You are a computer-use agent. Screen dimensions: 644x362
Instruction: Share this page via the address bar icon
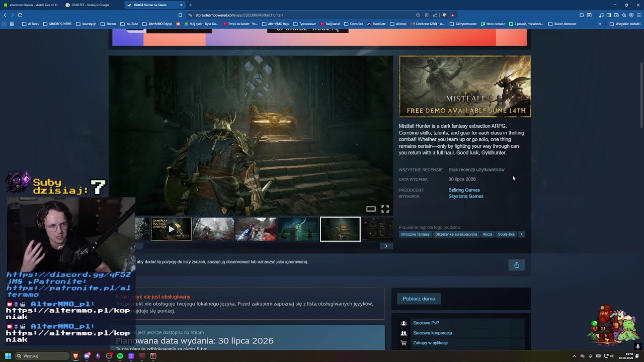pos(435,15)
